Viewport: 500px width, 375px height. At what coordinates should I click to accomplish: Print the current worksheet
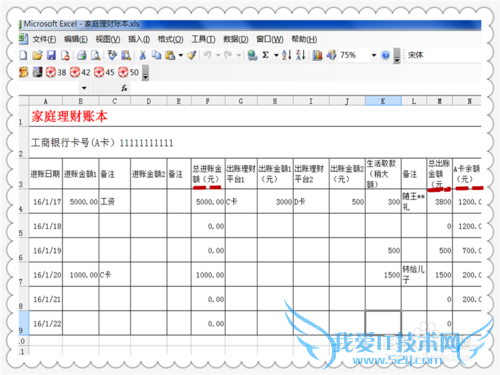(x=81, y=55)
